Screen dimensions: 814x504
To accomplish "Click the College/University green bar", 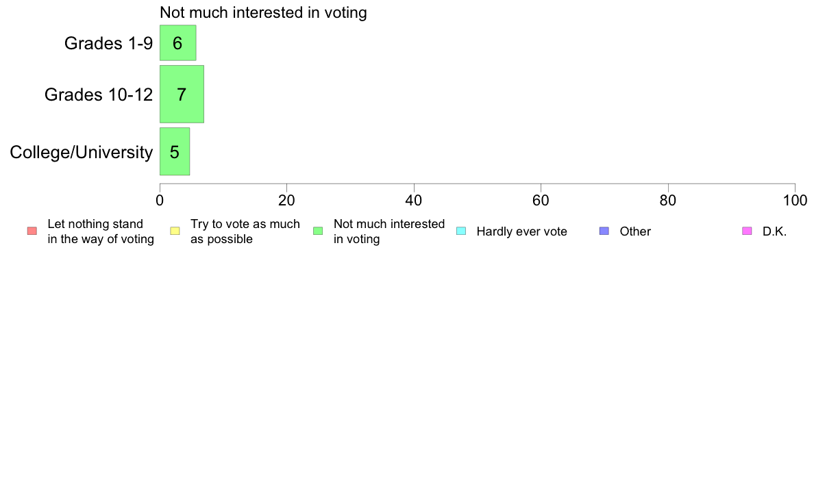I will tap(175, 151).
